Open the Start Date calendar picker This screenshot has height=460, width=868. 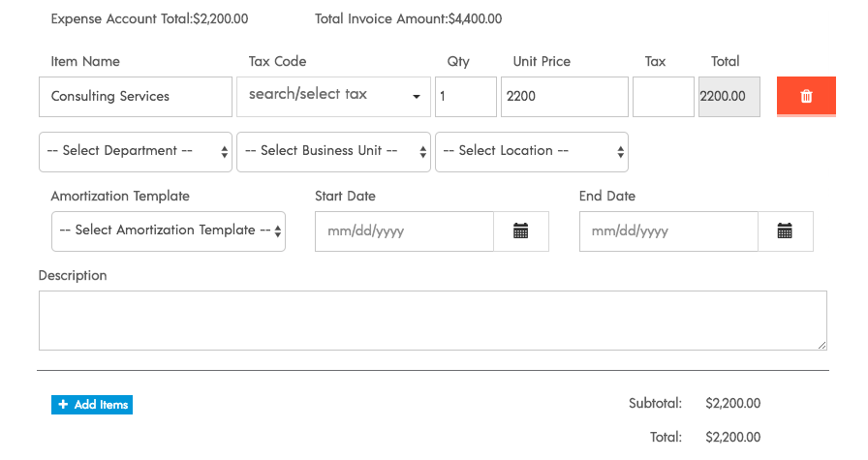point(521,231)
